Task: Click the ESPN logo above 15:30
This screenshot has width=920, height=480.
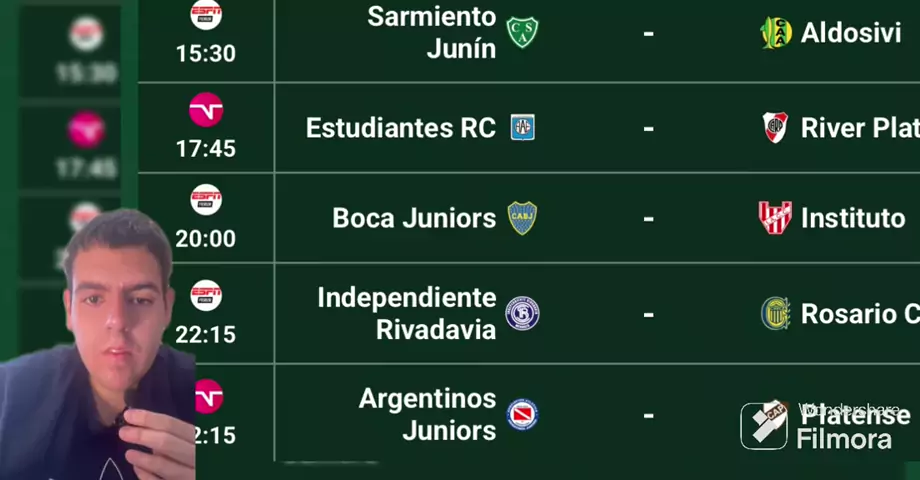Action: [x=206, y=14]
